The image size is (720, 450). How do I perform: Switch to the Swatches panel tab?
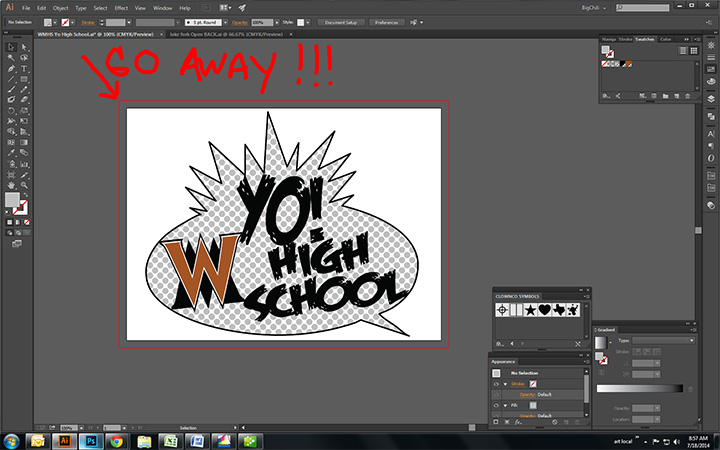[645, 39]
